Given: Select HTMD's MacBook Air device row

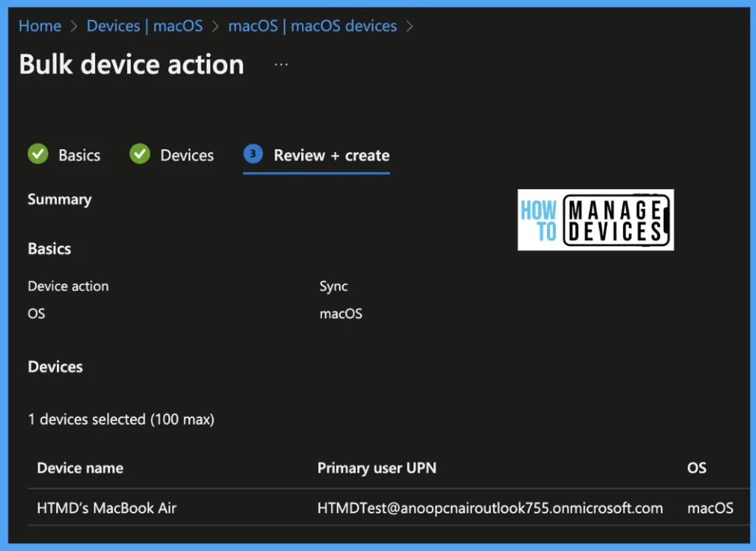Looking at the screenshot, I should coord(388,507).
